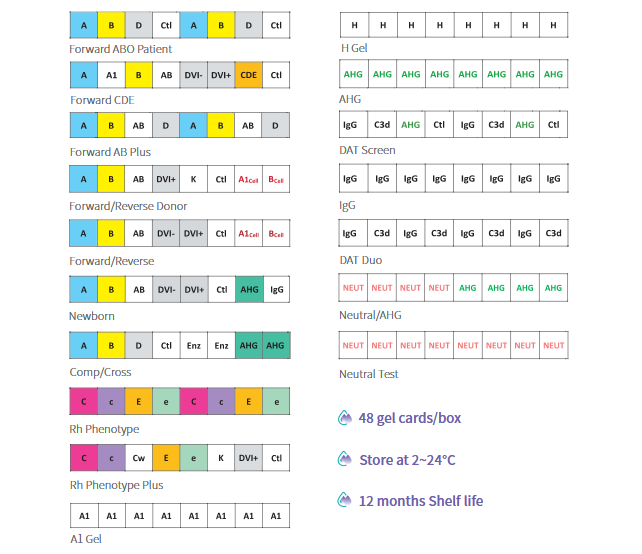Select the first Enz cell in Comp/Cross
The image size is (642, 554).
[194, 346]
